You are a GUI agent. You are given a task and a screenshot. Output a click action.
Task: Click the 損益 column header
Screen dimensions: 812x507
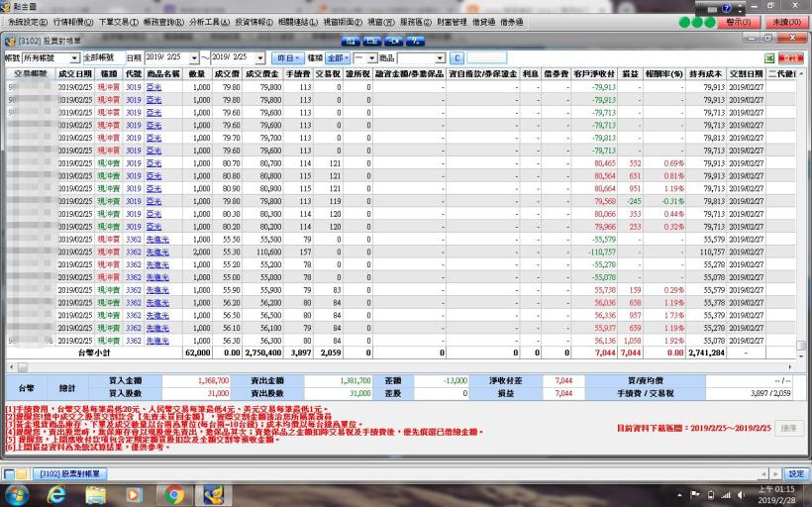pyautogui.click(x=630, y=74)
